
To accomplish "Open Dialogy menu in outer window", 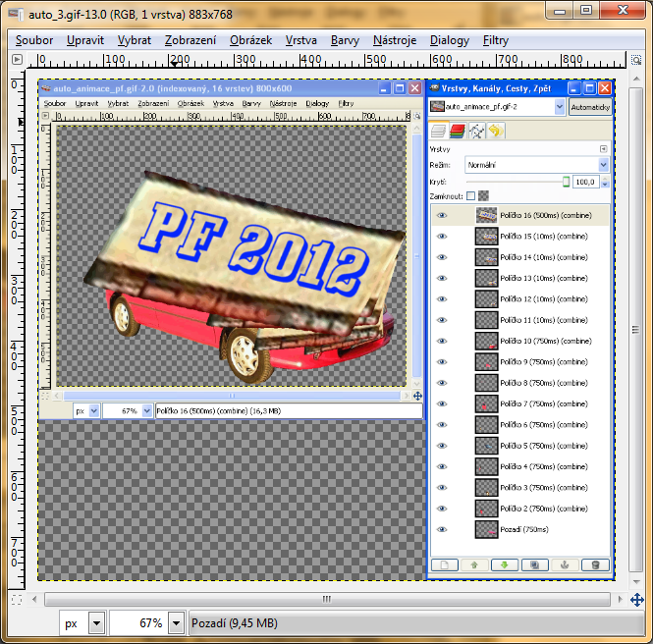I will coord(450,40).
